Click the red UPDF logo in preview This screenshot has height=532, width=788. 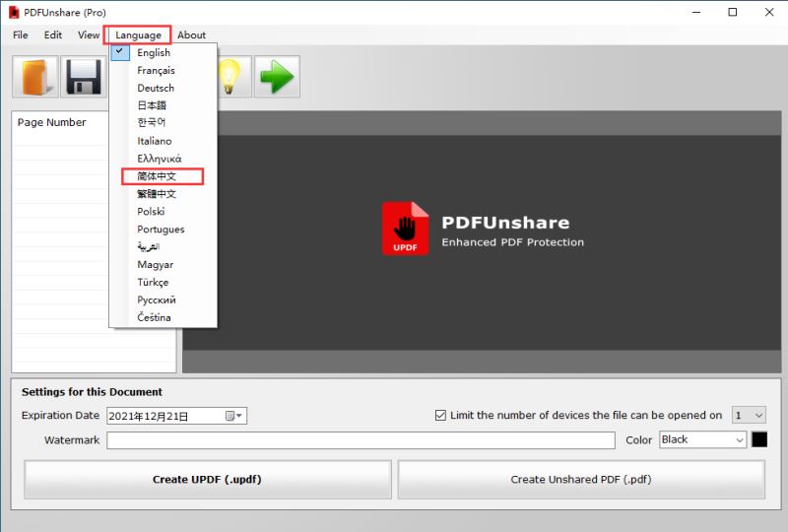pos(405,229)
